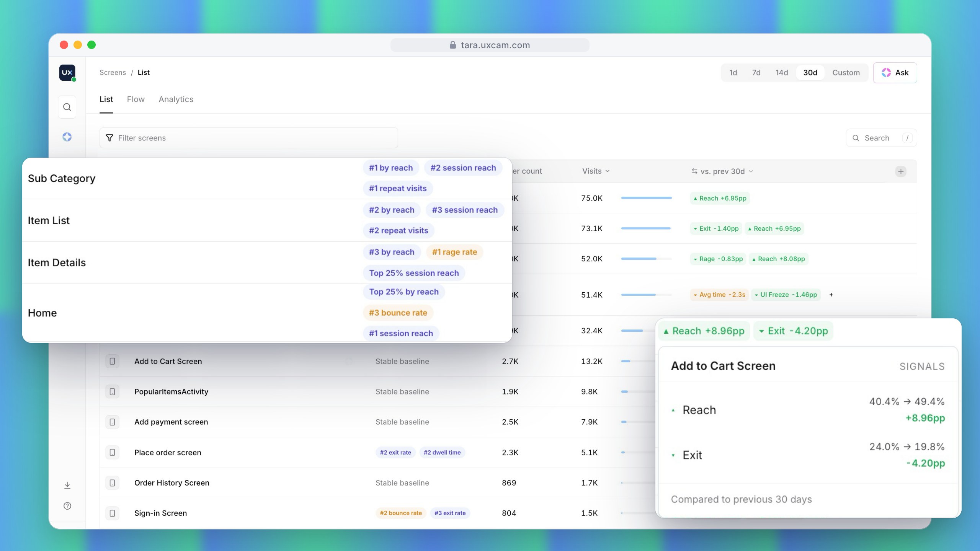Click the device icon beside Add to Cart Screen
The width and height of the screenshot is (980, 551).
[x=112, y=361]
